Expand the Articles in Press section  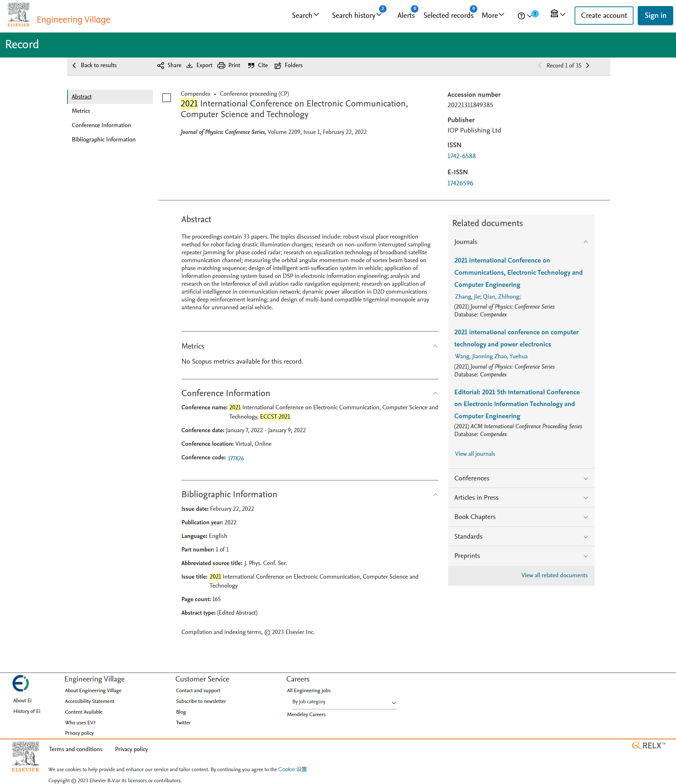586,498
